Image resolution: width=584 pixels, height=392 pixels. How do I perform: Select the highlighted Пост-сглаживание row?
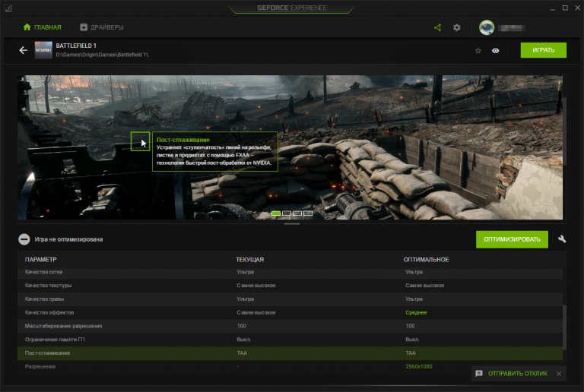click(290, 353)
